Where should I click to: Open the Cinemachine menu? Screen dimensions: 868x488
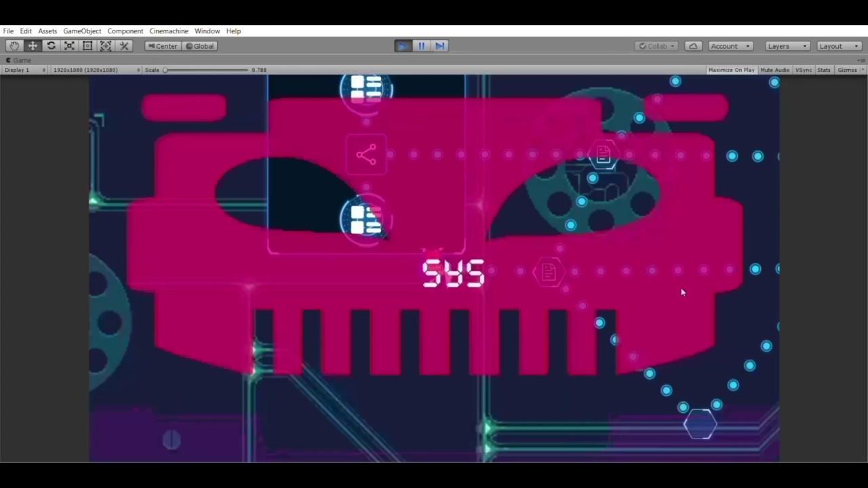[169, 31]
